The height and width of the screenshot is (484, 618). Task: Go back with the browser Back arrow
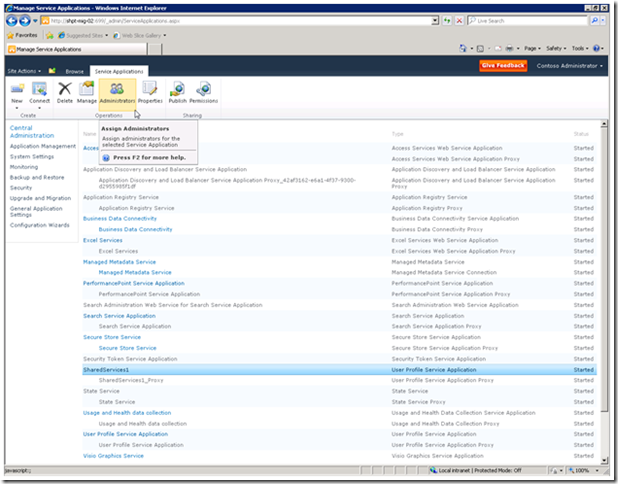click(x=12, y=20)
